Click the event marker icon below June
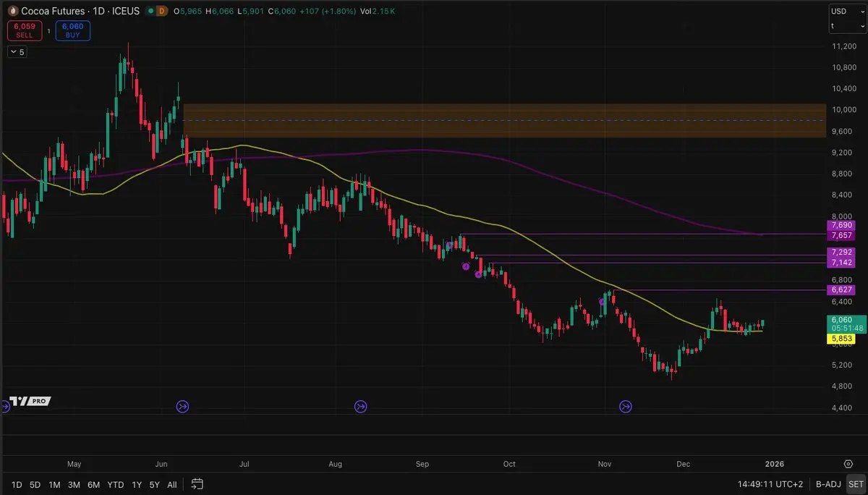Viewport: 868px width, 495px height. pyautogui.click(x=182, y=407)
